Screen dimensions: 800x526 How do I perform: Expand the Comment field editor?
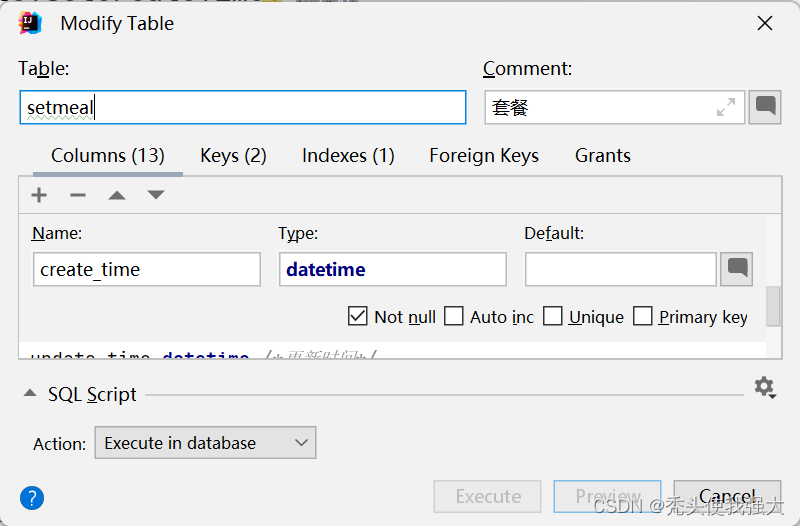coord(726,107)
